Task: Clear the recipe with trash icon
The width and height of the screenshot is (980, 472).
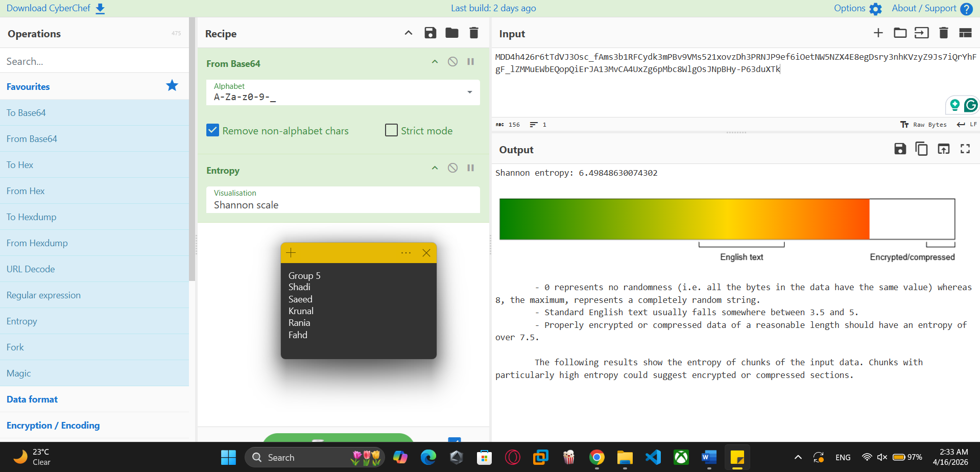Action: [x=474, y=33]
